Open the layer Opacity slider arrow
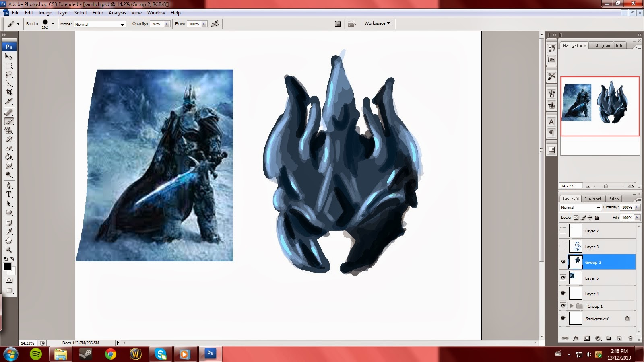The height and width of the screenshot is (362, 644). pos(637,207)
